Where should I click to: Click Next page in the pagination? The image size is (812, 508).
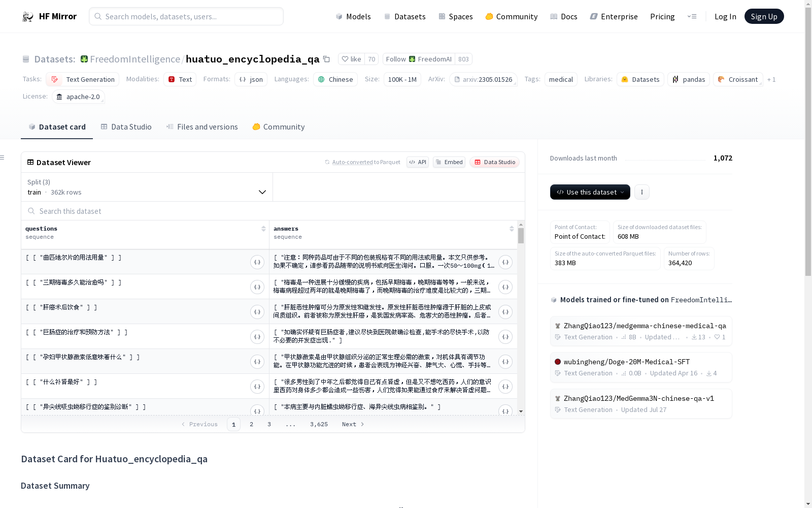[353, 424]
